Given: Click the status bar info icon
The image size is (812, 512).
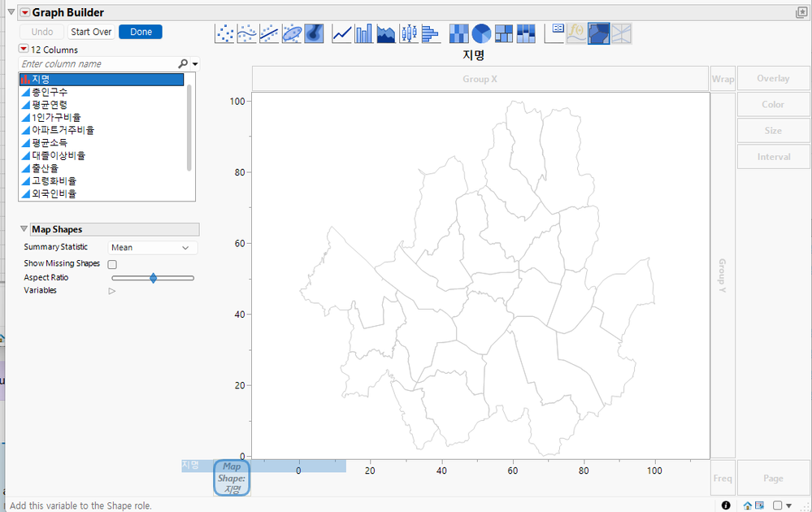Looking at the screenshot, I should 726,505.
